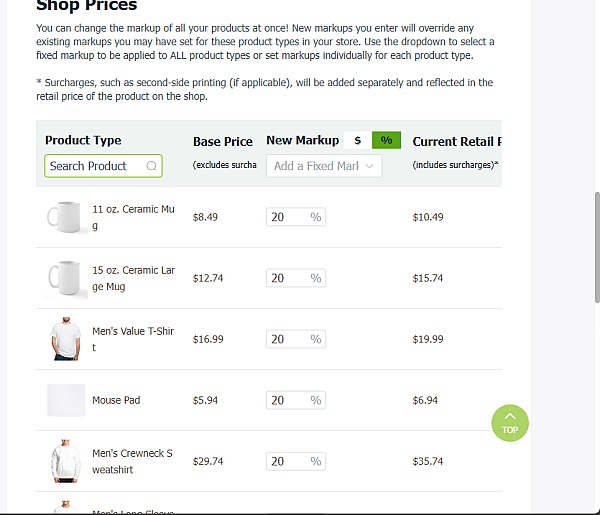
Task: Click the Men's Crewneck Sweatshirt product image
Action: 66,461
